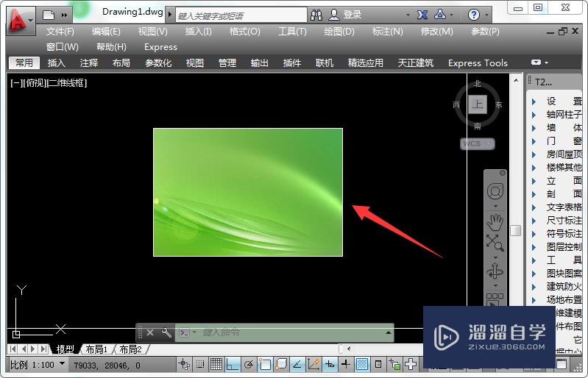Jump to last layout tab arrow
This screenshot has height=378, width=588.
(x=44, y=349)
